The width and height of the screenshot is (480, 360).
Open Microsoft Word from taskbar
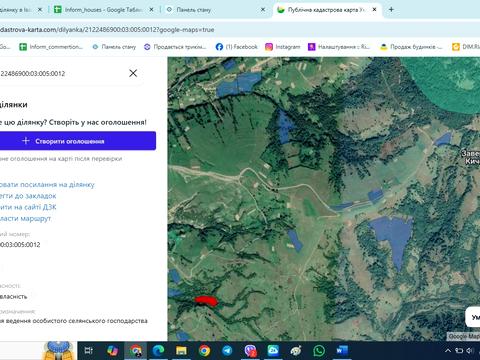(342, 350)
